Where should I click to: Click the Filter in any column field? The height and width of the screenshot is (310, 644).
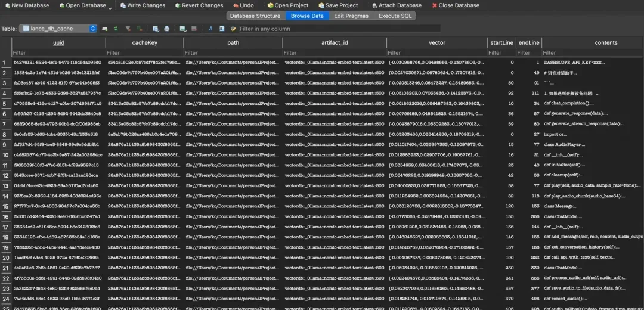point(339,29)
